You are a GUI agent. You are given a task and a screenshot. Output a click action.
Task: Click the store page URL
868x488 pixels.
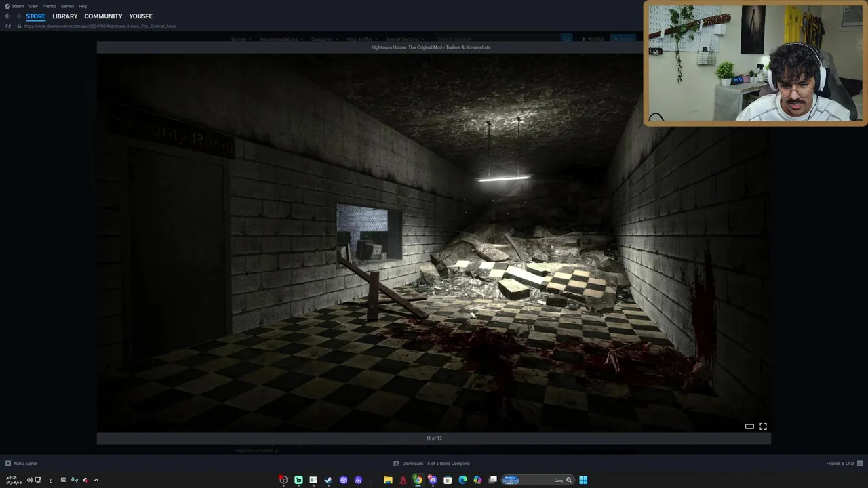[100, 26]
